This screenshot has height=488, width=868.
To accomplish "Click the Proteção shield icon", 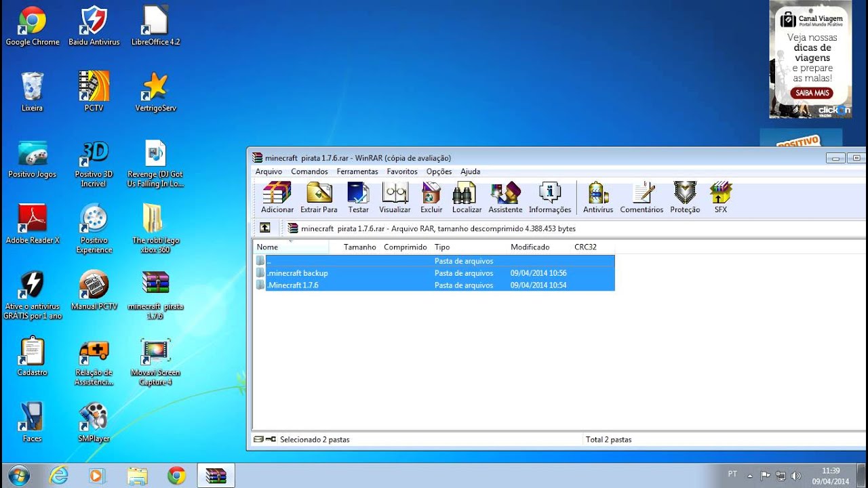I will pos(685,197).
